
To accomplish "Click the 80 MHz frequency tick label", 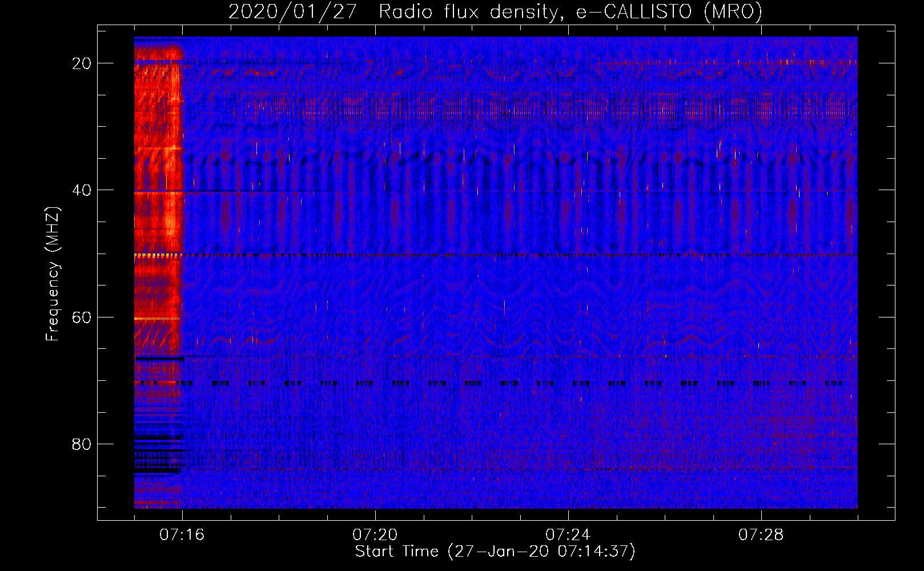I will pyautogui.click(x=82, y=444).
